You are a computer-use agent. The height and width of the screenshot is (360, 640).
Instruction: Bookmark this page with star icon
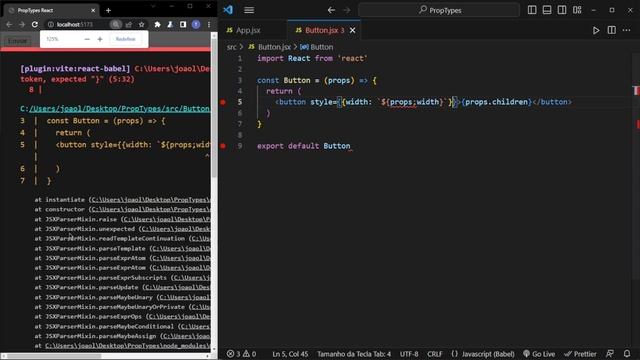tap(141, 24)
